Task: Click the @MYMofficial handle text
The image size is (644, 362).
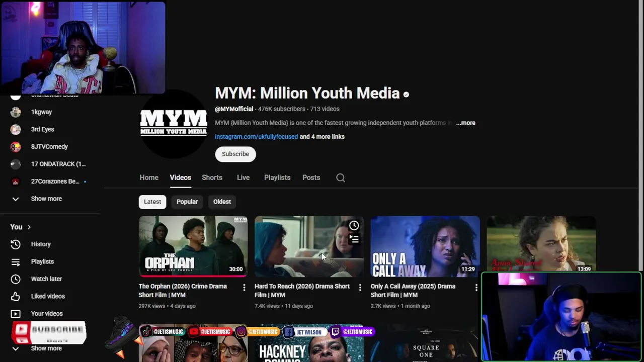Action: click(x=234, y=109)
